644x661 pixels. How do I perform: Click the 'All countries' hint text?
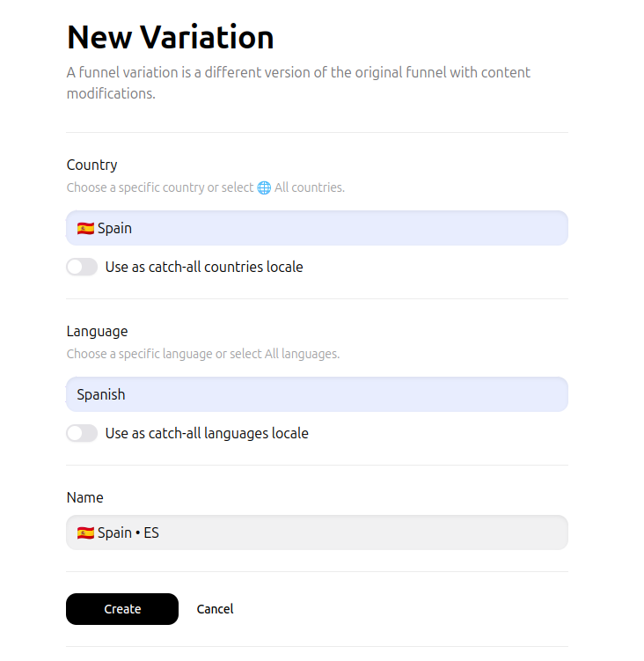[310, 187]
